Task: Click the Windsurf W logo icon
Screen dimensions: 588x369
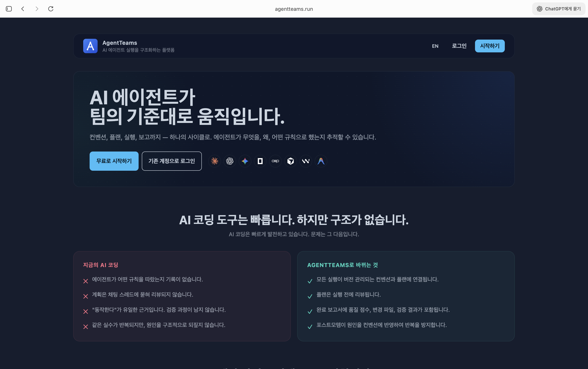Action: (x=306, y=161)
